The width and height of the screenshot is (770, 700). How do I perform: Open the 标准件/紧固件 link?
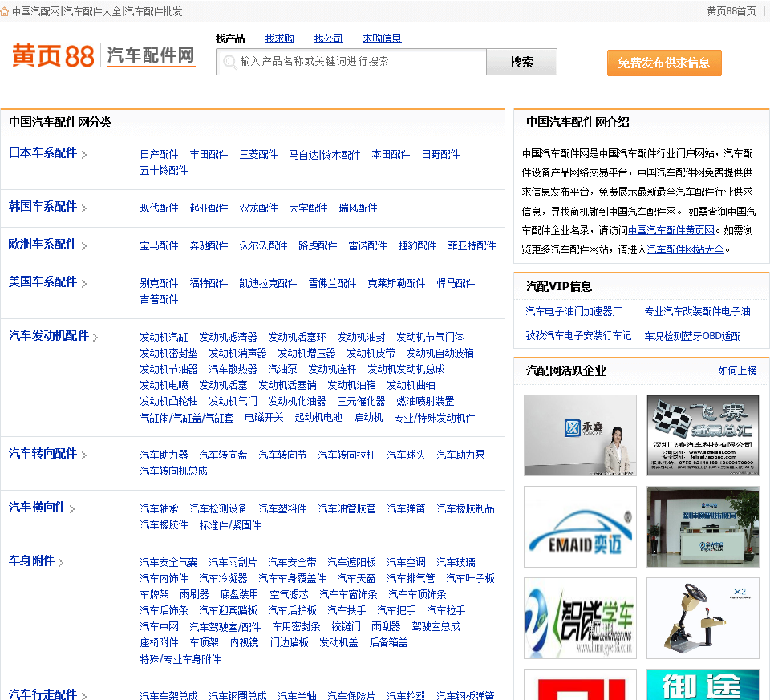click(230, 525)
